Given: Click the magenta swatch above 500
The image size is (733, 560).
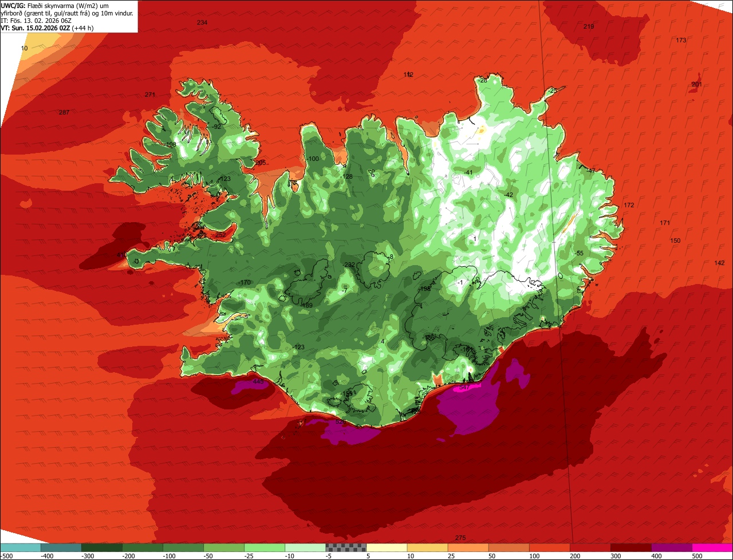Looking at the screenshot, I should 712,547.
